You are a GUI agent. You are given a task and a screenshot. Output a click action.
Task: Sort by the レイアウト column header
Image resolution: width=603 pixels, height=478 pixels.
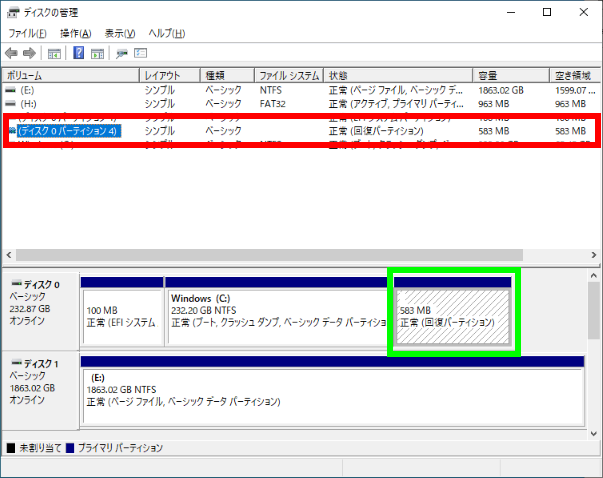tap(170, 75)
